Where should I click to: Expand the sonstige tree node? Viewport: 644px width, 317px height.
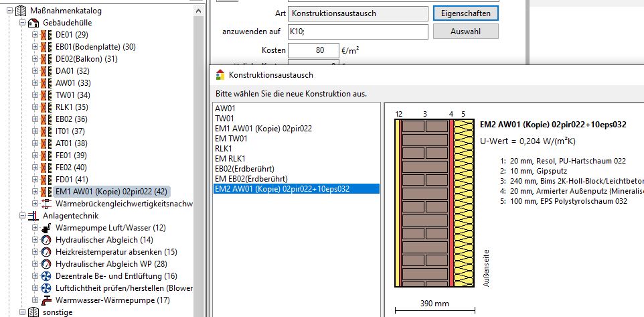(x=22, y=312)
